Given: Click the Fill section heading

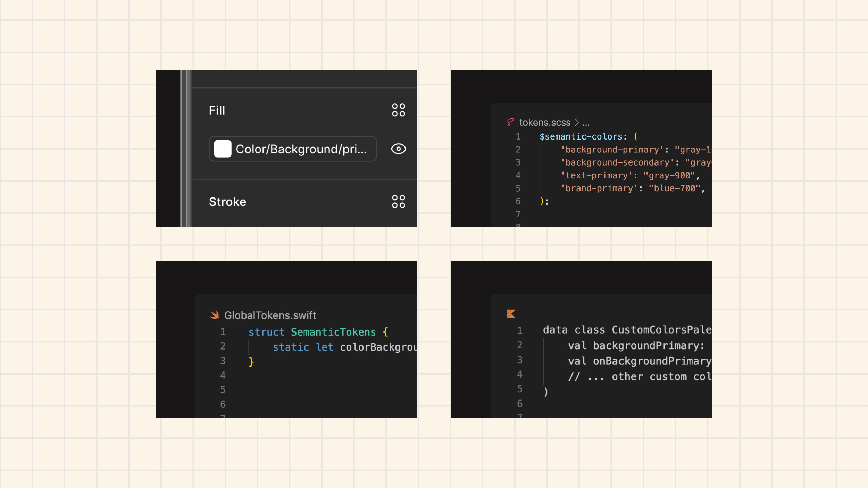Looking at the screenshot, I should click(x=217, y=110).
